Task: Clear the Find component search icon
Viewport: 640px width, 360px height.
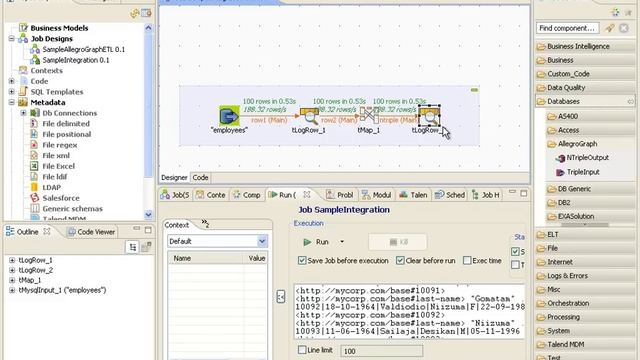Action: tap(624, 28)
